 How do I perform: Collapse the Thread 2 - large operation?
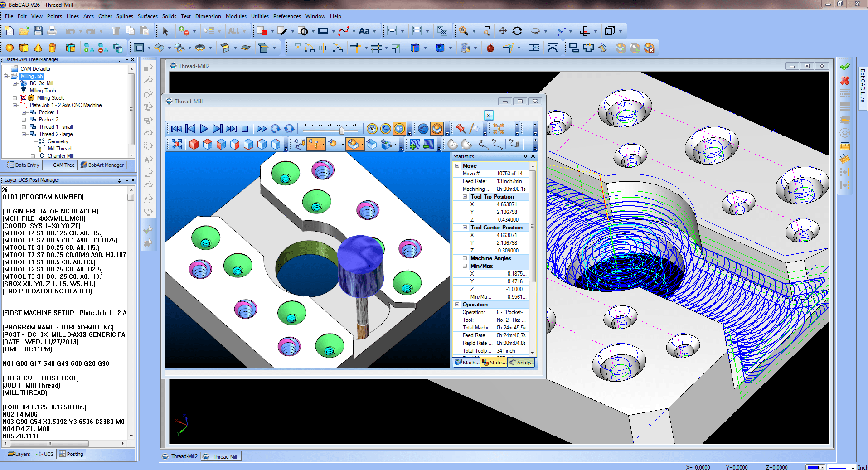(x=24, y=134)
